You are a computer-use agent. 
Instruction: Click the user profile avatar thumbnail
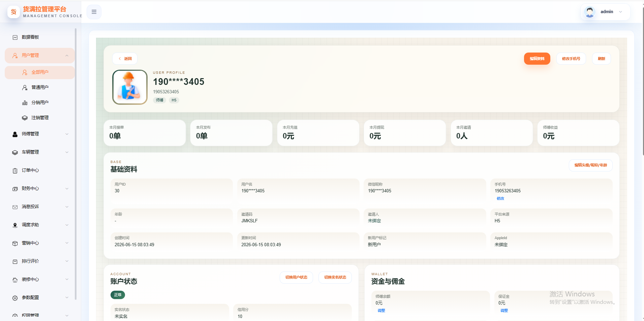tap(130, 87)
